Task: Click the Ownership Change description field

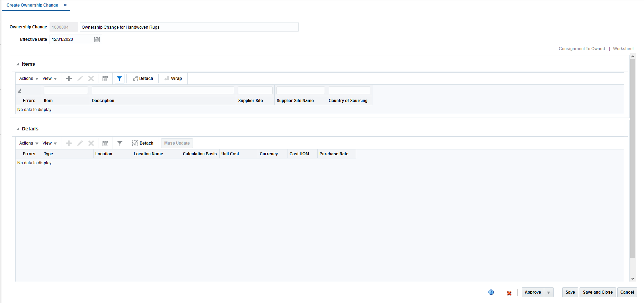Action: [189, 27]
